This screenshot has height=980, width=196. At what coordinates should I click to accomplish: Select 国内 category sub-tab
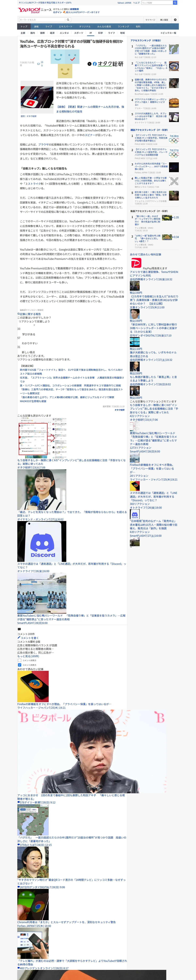[x=33, y=33]
